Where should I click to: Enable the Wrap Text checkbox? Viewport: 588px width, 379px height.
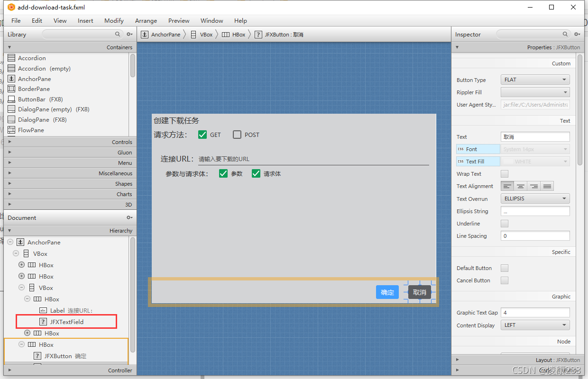(x=505, y=174)
